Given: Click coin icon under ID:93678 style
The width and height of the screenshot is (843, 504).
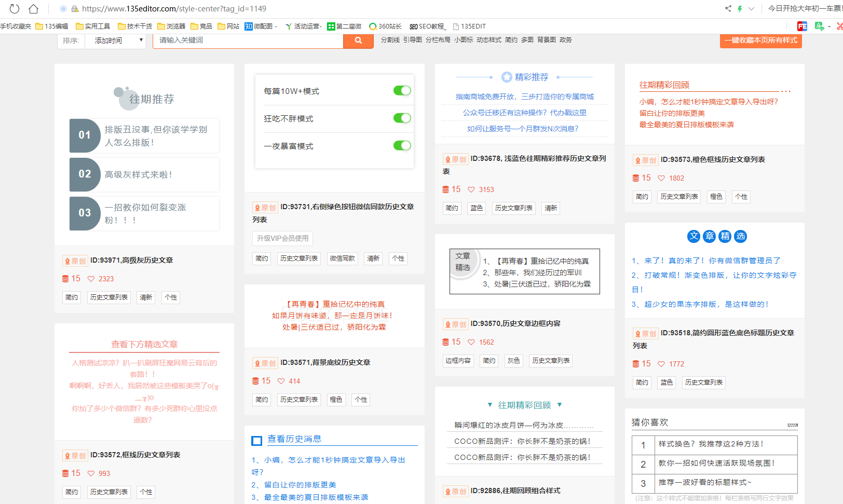Looking at the screenshot, I should [445, 189].
